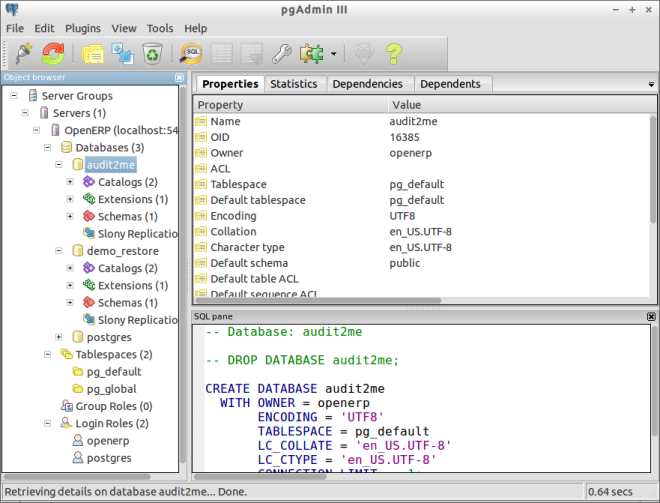Collapse the Databases (3) tree node
The height and width of the screenshot is (503, 660).
46,147
